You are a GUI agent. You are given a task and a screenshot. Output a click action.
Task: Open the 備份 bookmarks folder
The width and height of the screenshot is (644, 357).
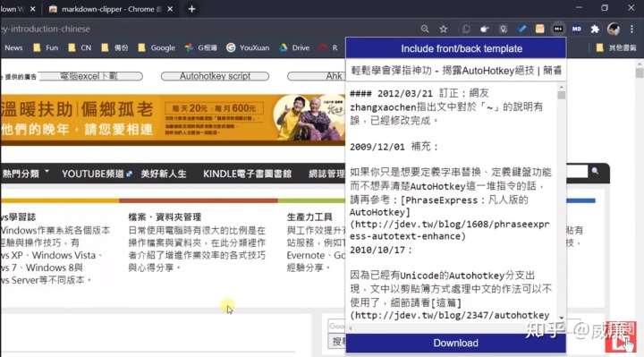coord(114,47)
